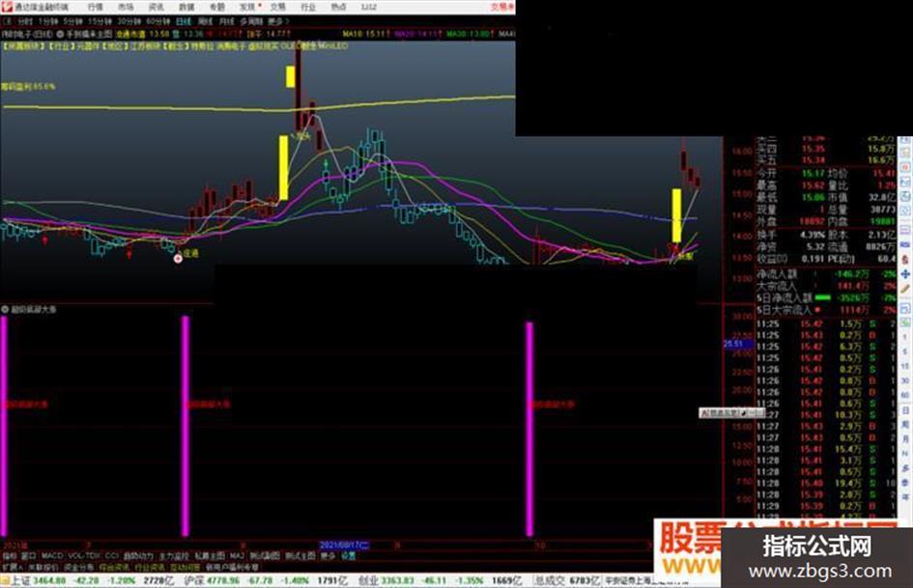The width and height of the screenshot is (913, 588).
Task: Switch sub-chart to MACD indicator
Action: pyautogui.click(x=52, y=556)
